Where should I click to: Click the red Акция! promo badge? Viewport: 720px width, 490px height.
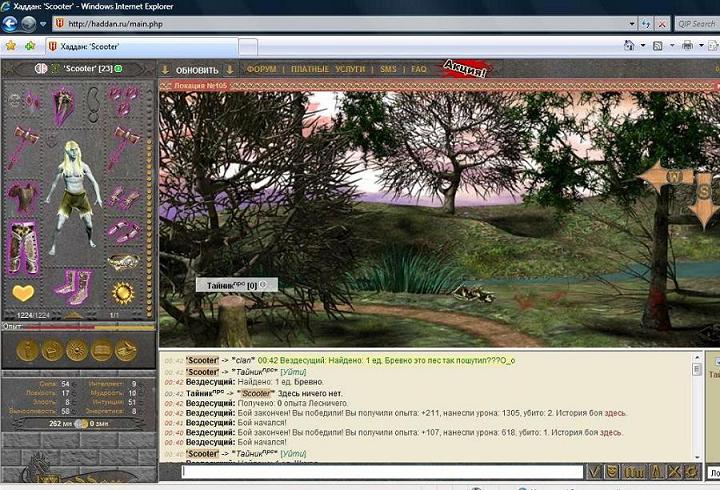click(465, 69)
